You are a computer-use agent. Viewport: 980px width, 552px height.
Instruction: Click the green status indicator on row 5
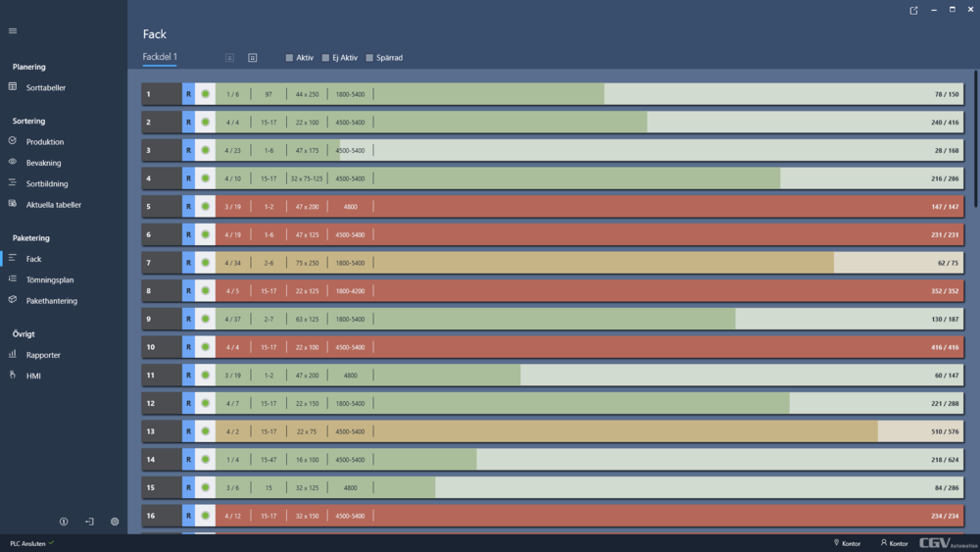tap(205, 207)
